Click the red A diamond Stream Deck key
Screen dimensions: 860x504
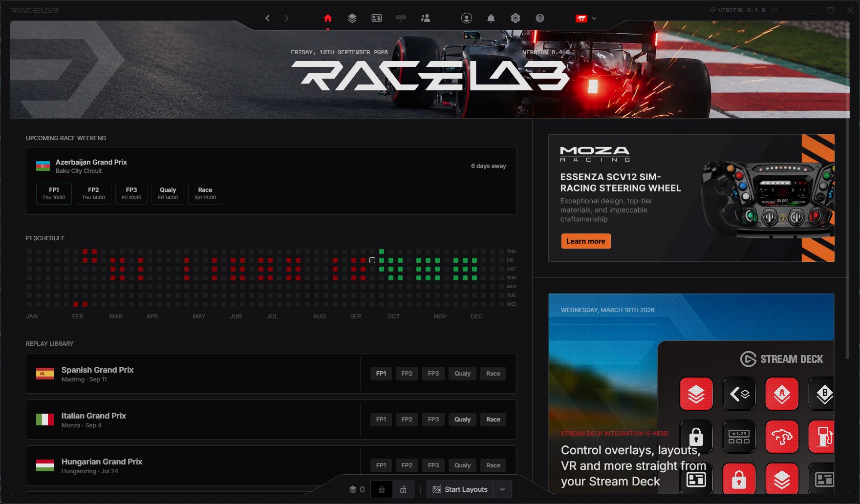pos(782,394)
